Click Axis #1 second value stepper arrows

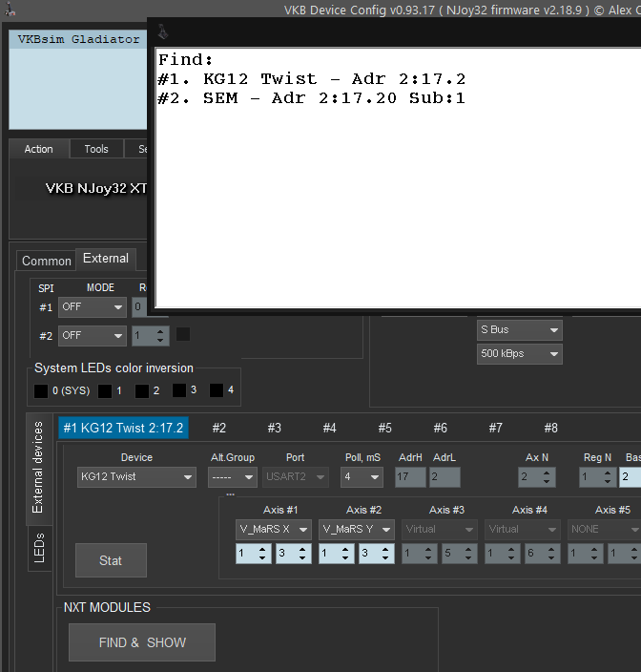tap(302, 554)
